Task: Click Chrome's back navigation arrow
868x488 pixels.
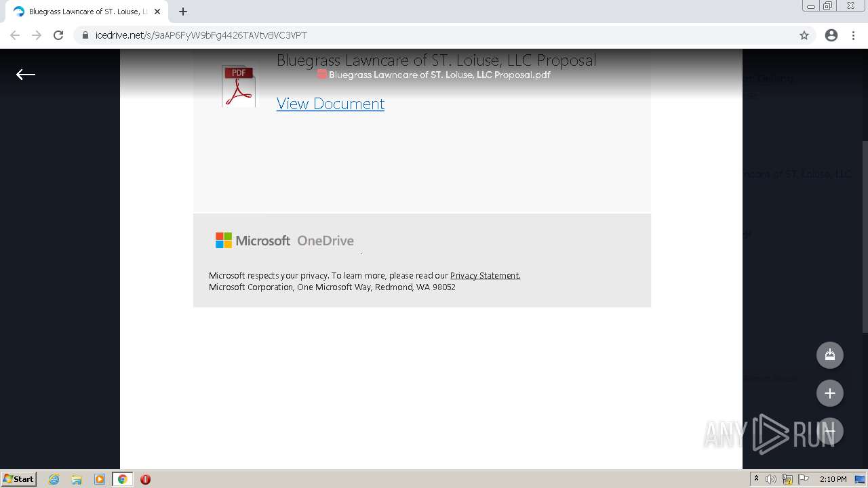Action: (x=15, y=35)
